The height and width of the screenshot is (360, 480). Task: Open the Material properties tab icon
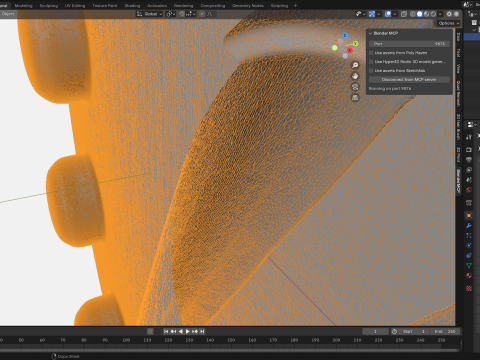469,276
